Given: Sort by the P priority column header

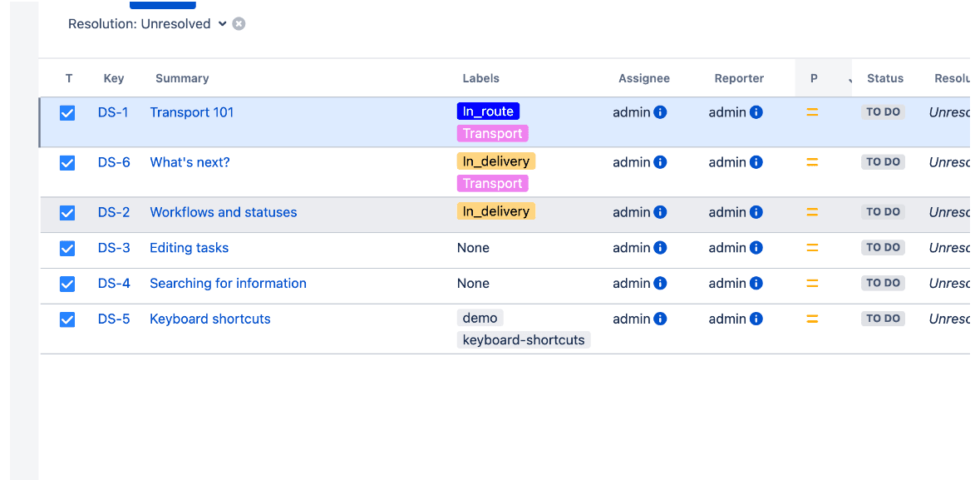Looking at the screenshot, I should [814, 78].
